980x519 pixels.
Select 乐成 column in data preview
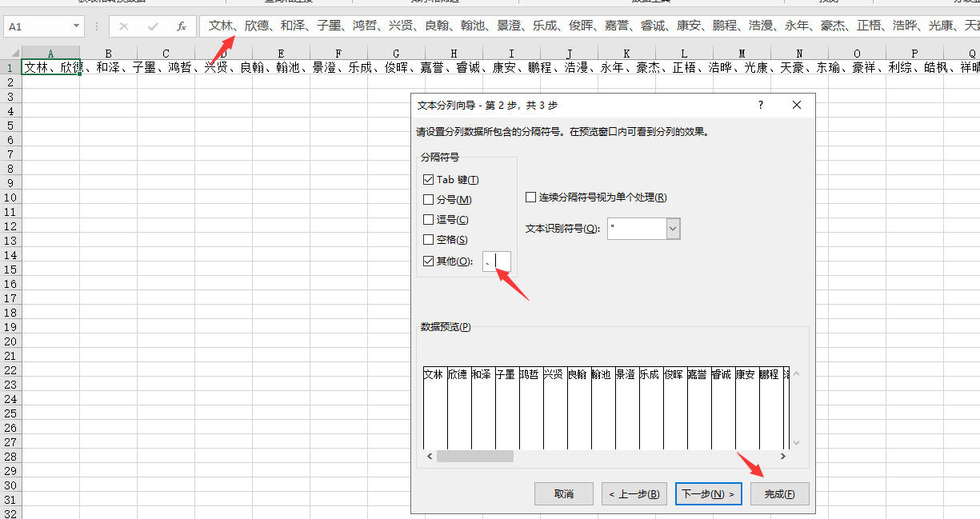tap(651, 408)
